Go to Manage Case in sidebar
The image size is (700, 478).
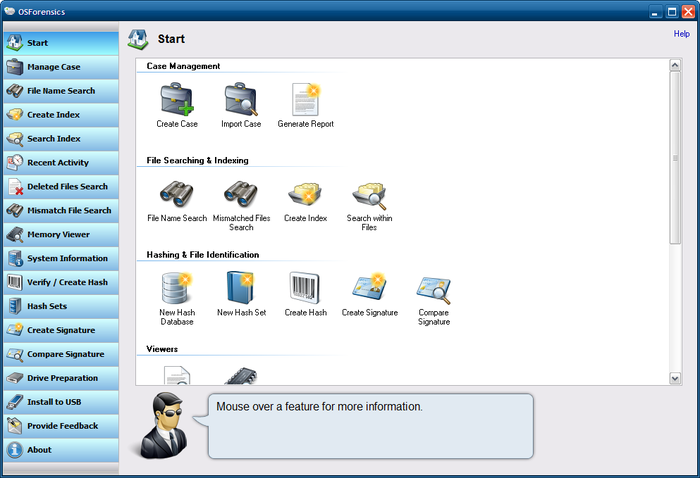click(x=61, y=67)
